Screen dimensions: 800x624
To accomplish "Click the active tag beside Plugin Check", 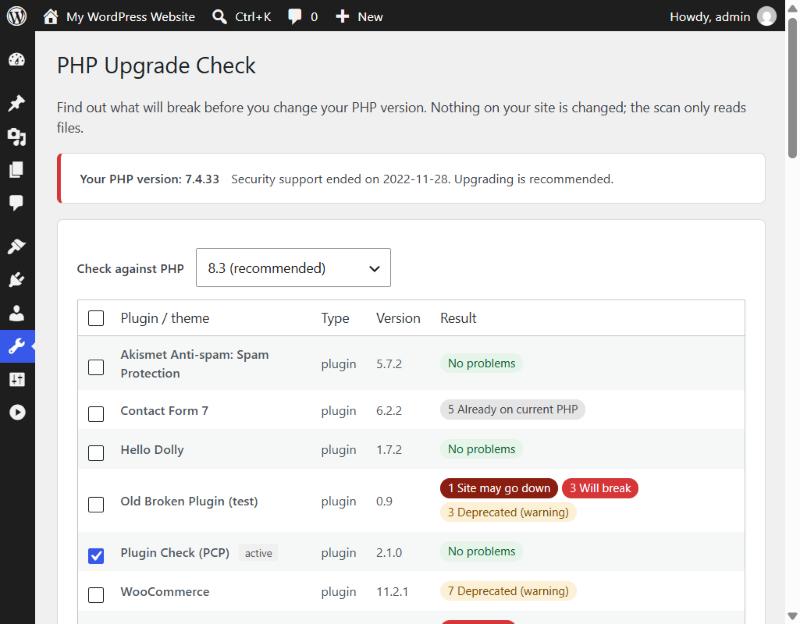I will 258,553.
